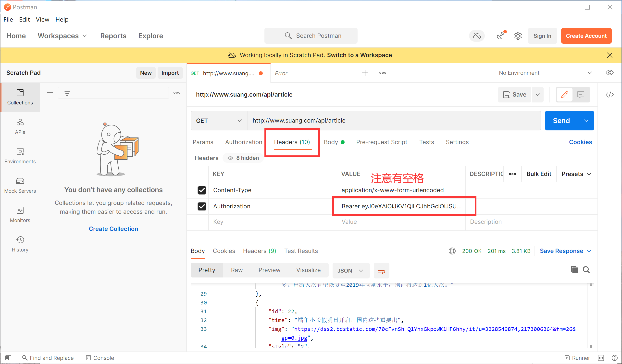This screenshot has height=364, width=622.
Task: Switch to the Params tab
Action: pos(203,142)
